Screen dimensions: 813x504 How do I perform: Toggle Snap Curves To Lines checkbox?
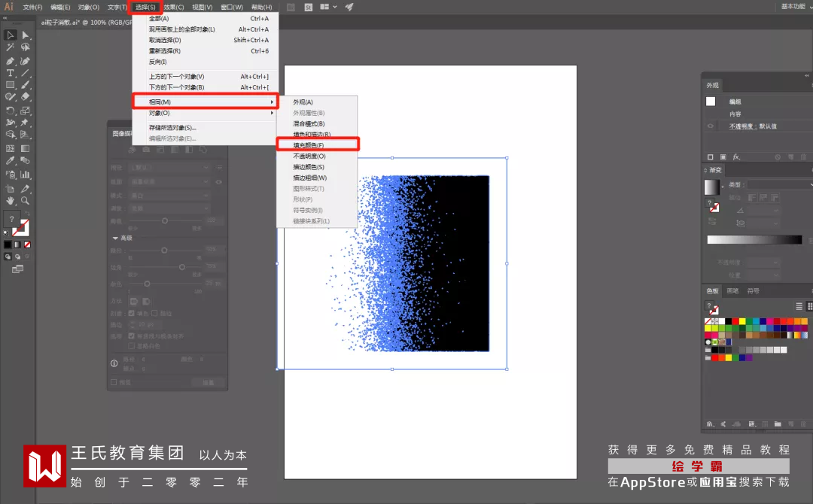pyautogui.click(x=131, y=336)
